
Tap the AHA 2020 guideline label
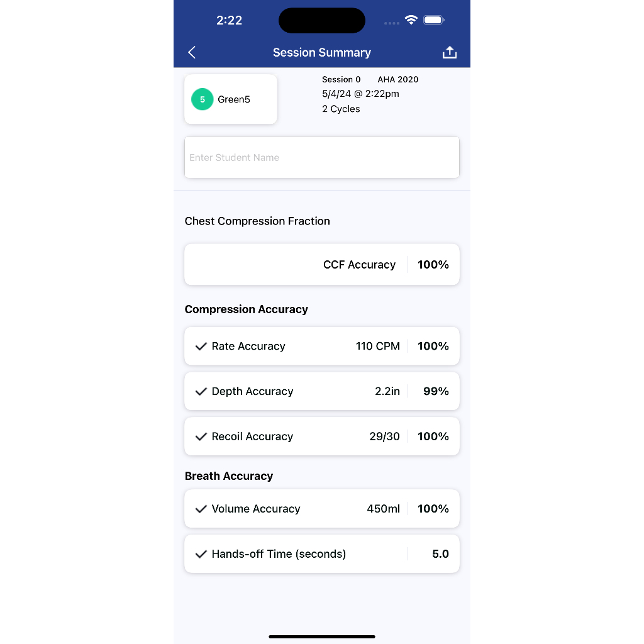(397, 80)
